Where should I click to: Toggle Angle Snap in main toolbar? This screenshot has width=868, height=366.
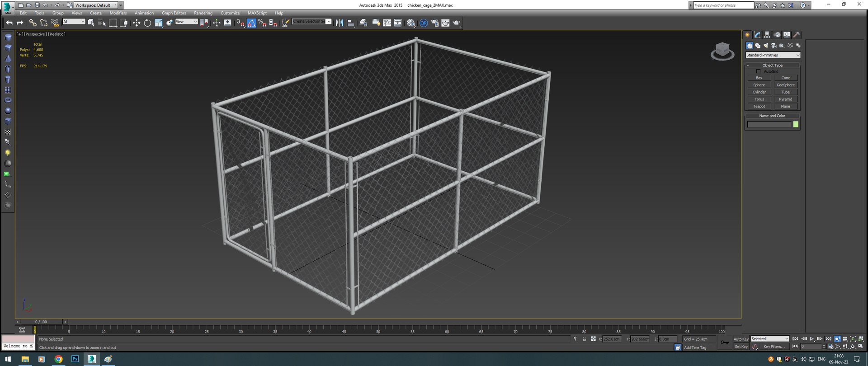(251, 23)
